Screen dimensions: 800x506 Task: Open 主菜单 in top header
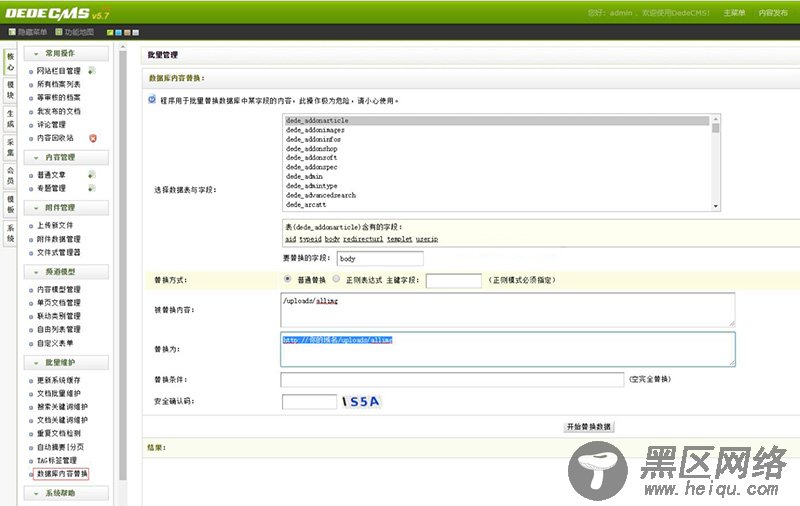(734, 13)
